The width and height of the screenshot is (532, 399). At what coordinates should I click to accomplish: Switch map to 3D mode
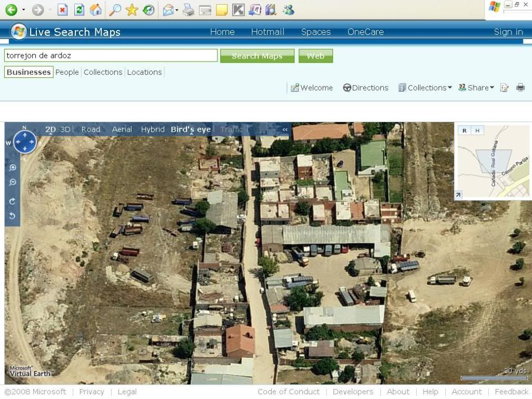tap(65, 129)
